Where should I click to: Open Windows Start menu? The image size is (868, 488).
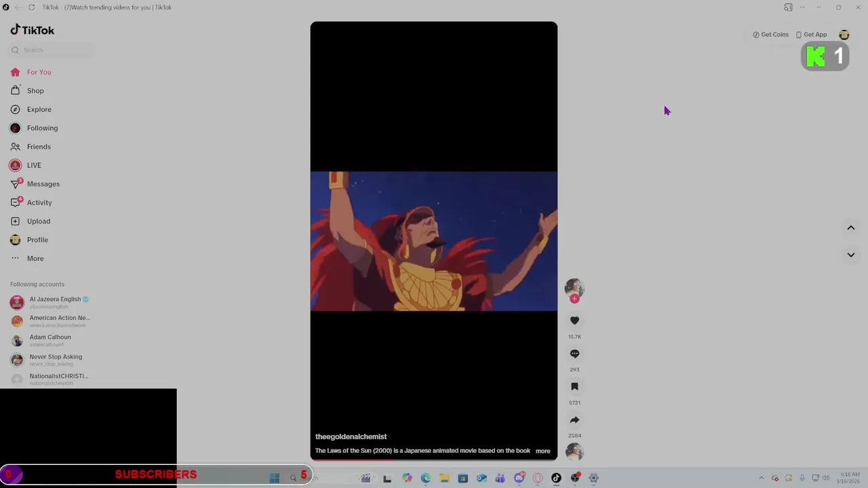[275, 478]
